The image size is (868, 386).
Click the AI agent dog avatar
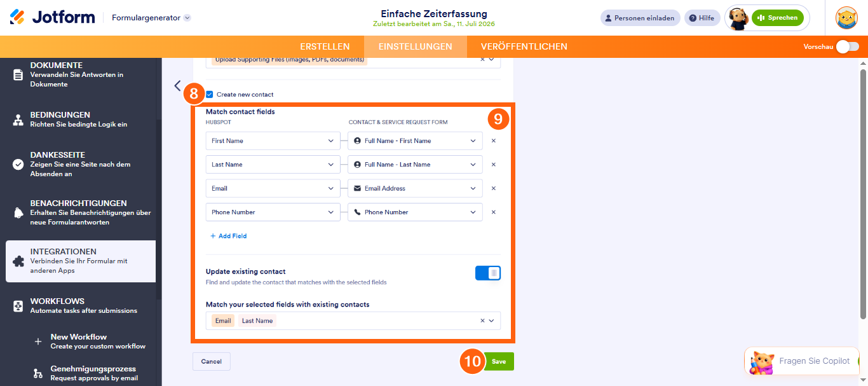(x=738, y=18)
